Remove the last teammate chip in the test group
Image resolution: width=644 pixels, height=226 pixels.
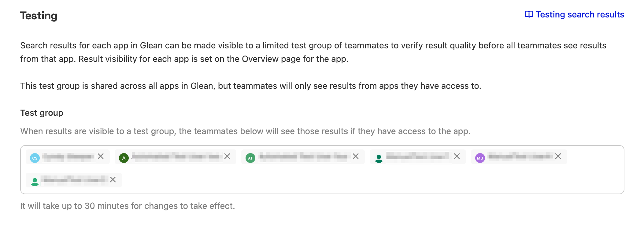click(x=113, y=180)
